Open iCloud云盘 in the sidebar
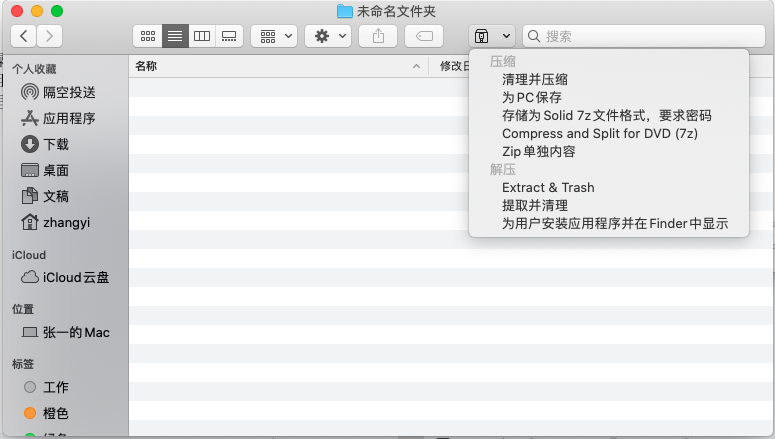Screen dimensions: 775x439 [75, 277]
